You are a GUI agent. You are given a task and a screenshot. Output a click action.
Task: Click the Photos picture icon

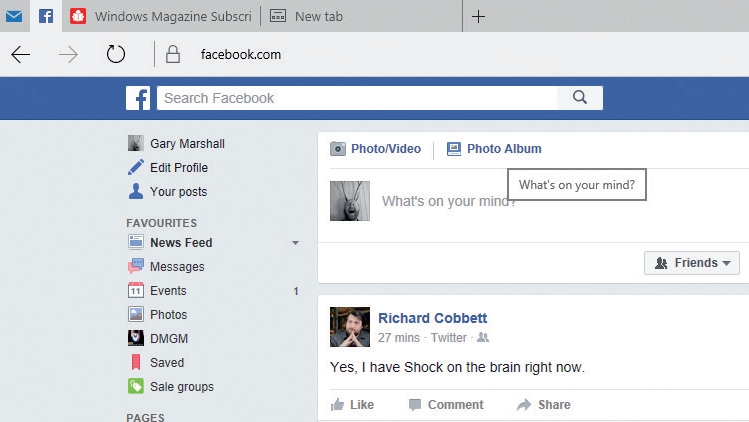[x=136, y=314]
